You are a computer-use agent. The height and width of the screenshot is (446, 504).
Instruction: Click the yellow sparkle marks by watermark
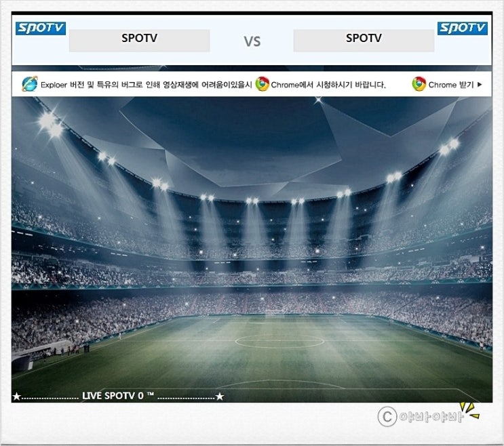tap(469, 410)
